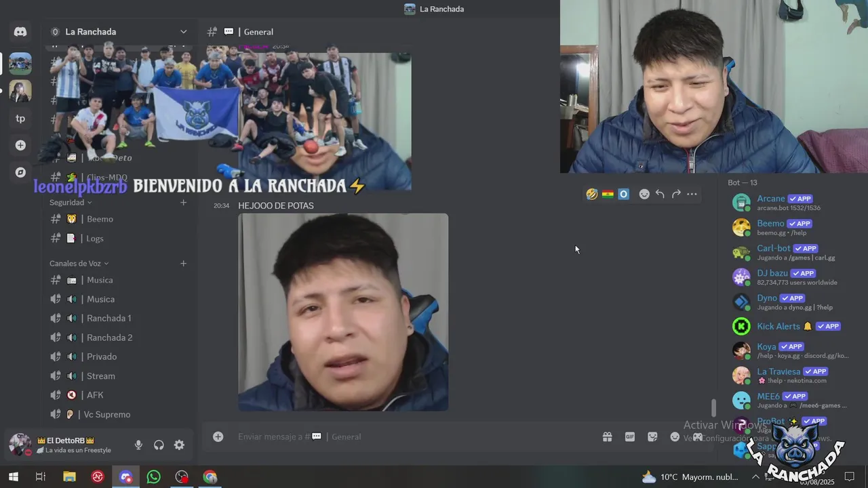The image size is (868, 488).
Task: Select La Ranchada server icon in sidebar
Action: point(20,64)
